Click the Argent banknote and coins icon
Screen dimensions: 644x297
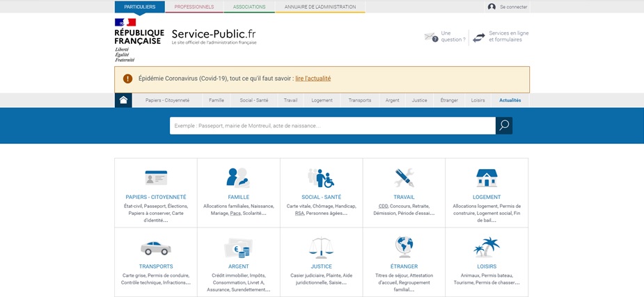click(238, 248)
